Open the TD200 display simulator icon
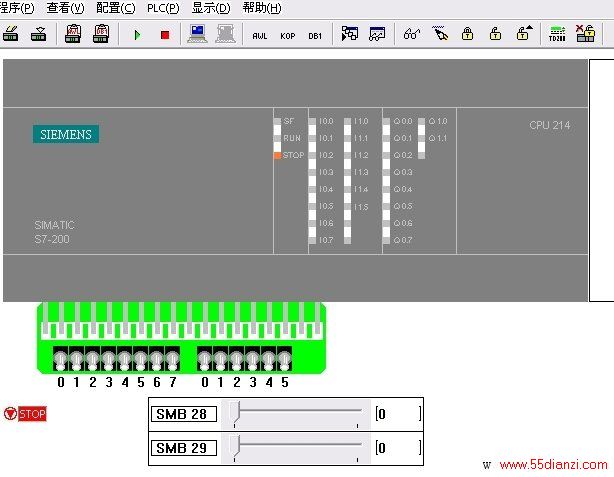This screenshot has height=477, width=614. [x=557, y=34]
